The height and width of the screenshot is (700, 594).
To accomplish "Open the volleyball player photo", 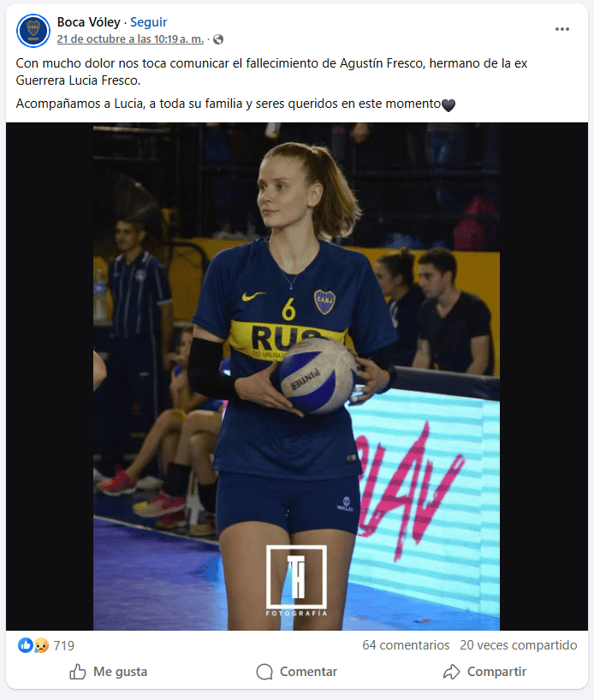I will (296, 377).
